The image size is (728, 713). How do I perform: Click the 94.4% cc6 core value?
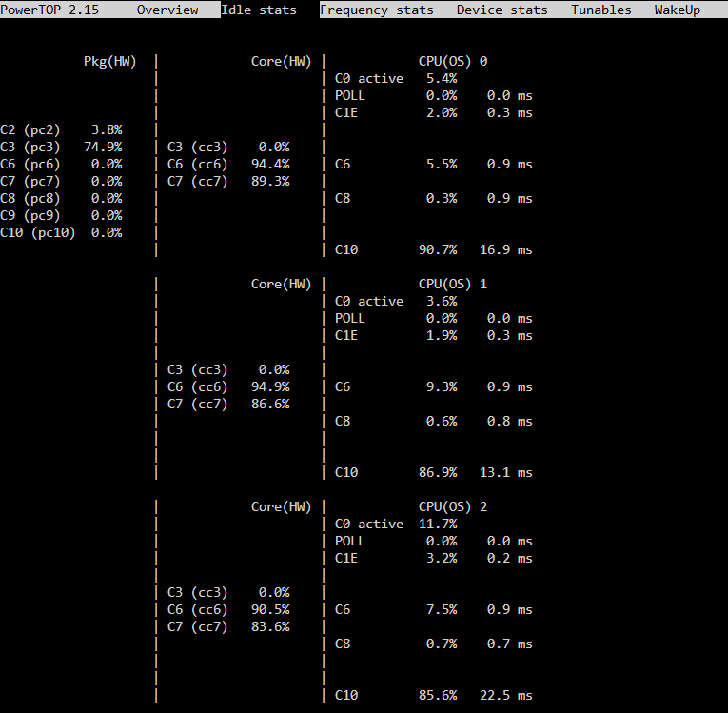click(x=270, y=164)
